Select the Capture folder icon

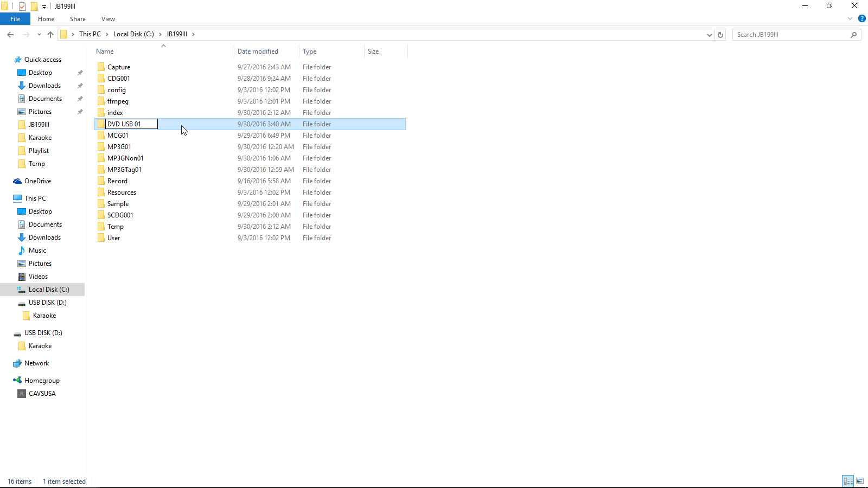coord(101,67)
